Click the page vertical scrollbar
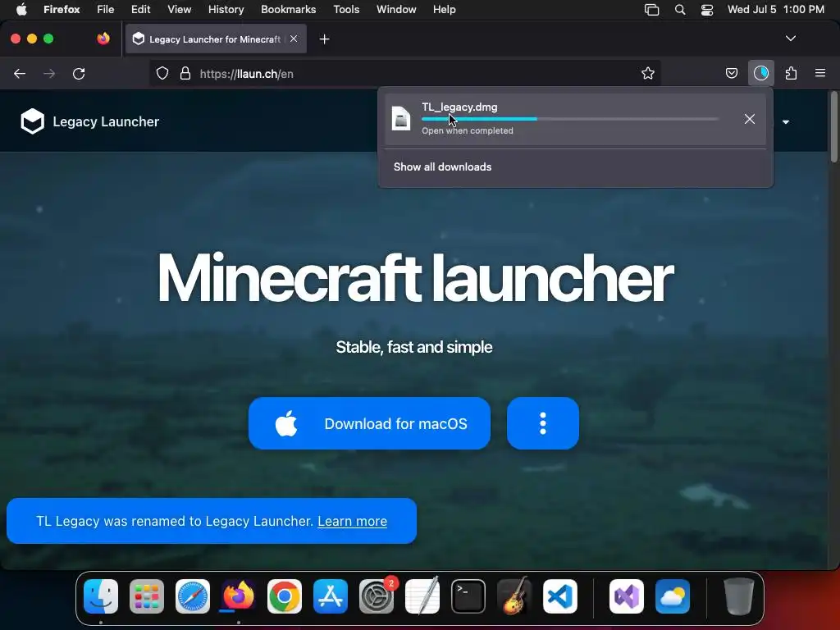 (x=833, y=126)
